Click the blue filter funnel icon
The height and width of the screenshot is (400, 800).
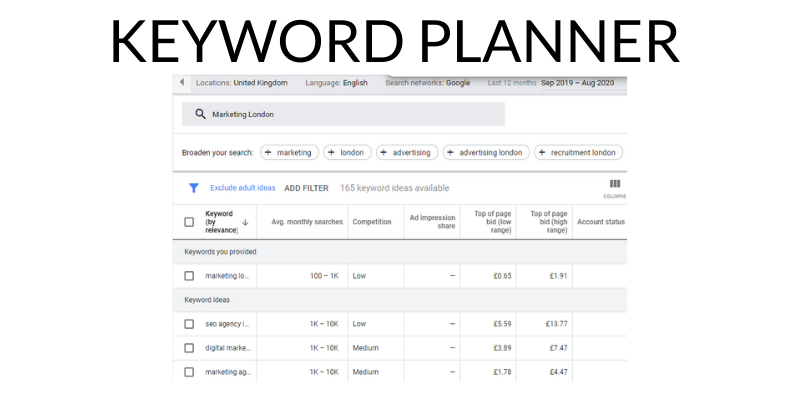(193, 188)
